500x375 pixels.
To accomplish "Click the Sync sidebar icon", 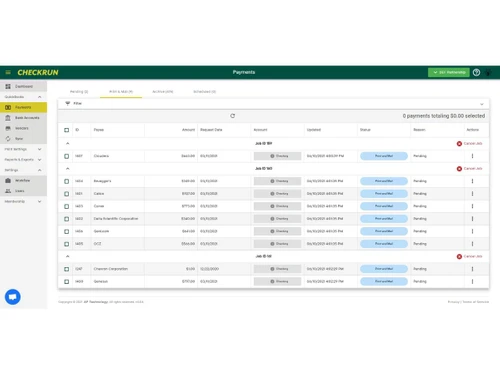I will pos(8,139).
